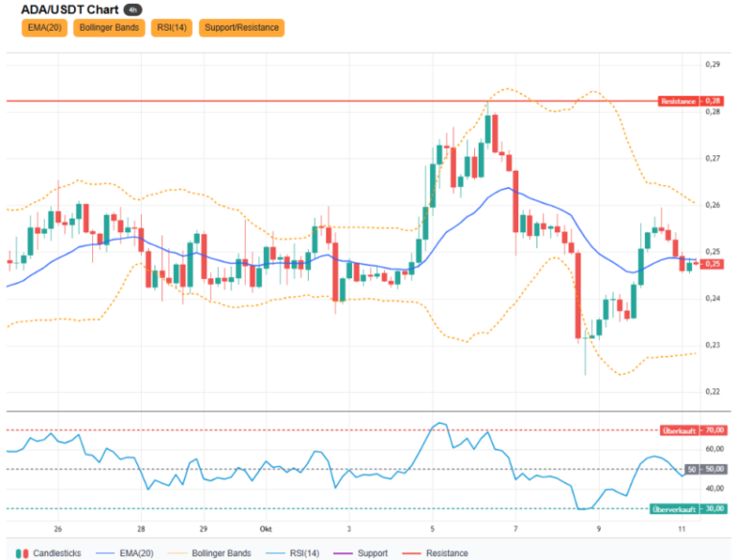Click the 0,23 price axis label
Screen dimensions: 737x560
[x=713, y=345]
